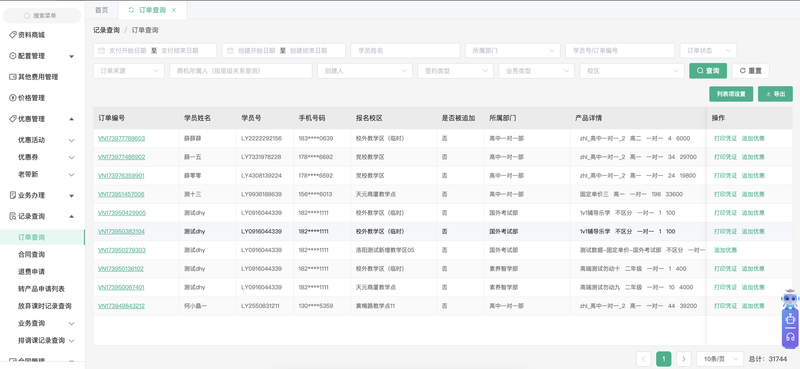Select 订单查询 in sidebar
Image resolution: width=800 pixels, height=369 pixels.
42,237
